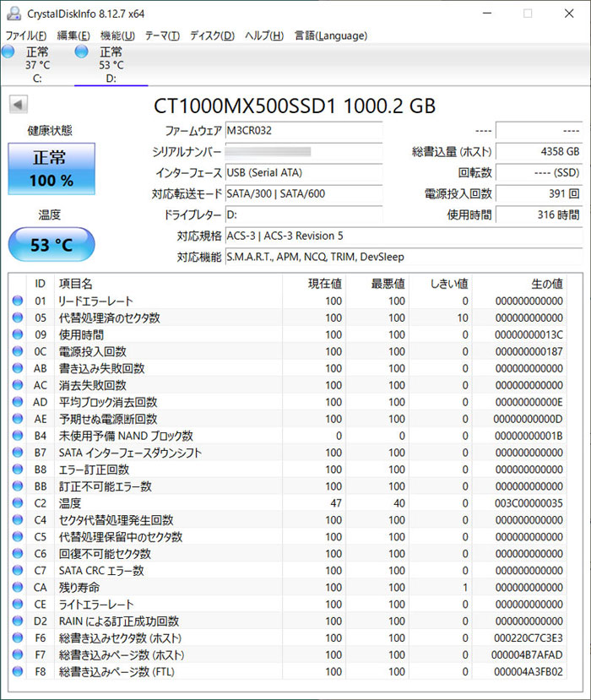The image size is (591, 700).
Task: Click the 正常 100 % health status button
Action: coord(52,169)
